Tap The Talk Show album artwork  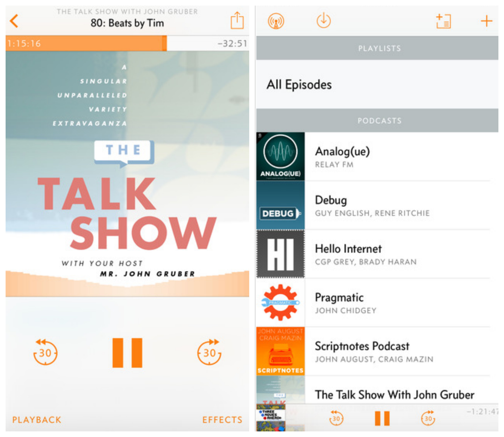click(127, 173)
